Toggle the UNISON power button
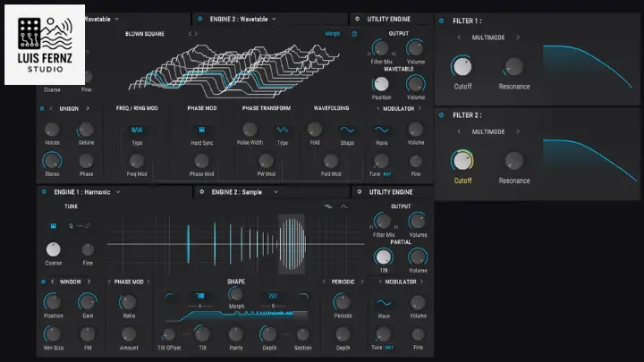Screen dimensions: 644x362 pyautogui.click(x=42, y=108)
